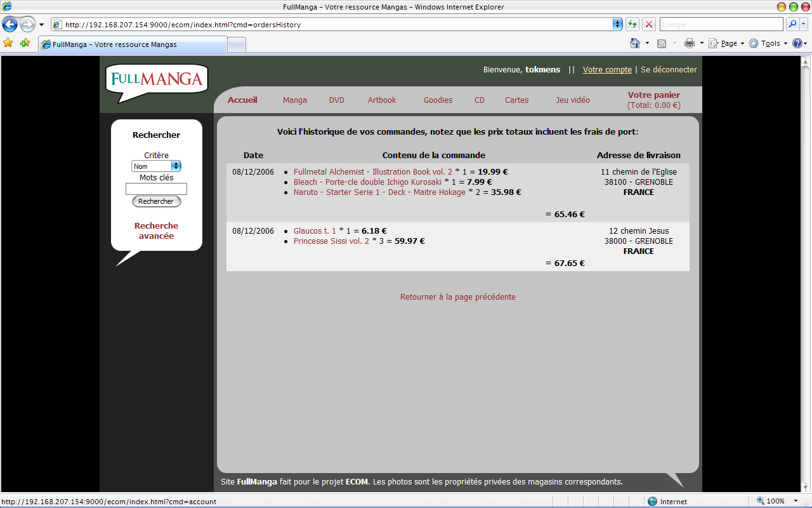Expand the address bar history dropdown
The height and width of the screenshot is (508, 812).
(x=617, y=25)
